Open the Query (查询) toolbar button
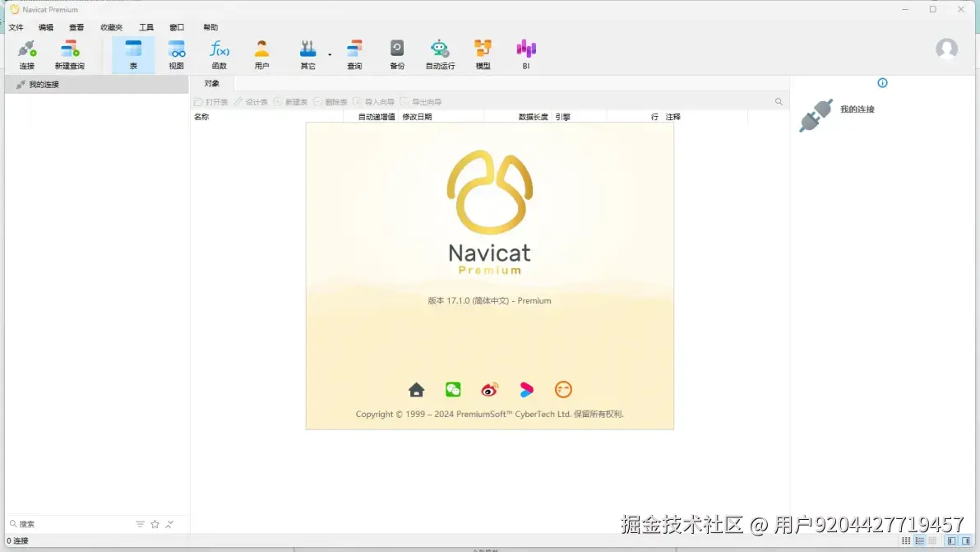The width and height of the screenshot is (980, 552). 354,54
